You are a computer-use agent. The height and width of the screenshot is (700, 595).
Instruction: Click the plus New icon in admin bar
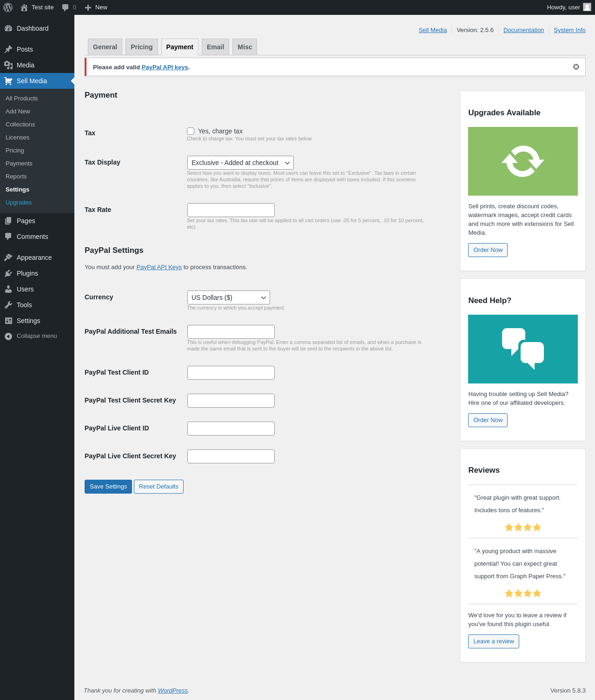click(88, 7)
